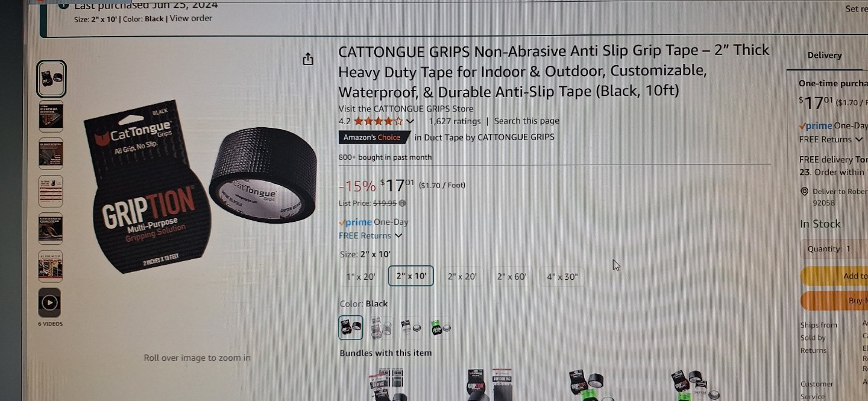The height and width of the screenshot is (401, 868).
Task: Click the List Price info icon
Action: point(402,203)
